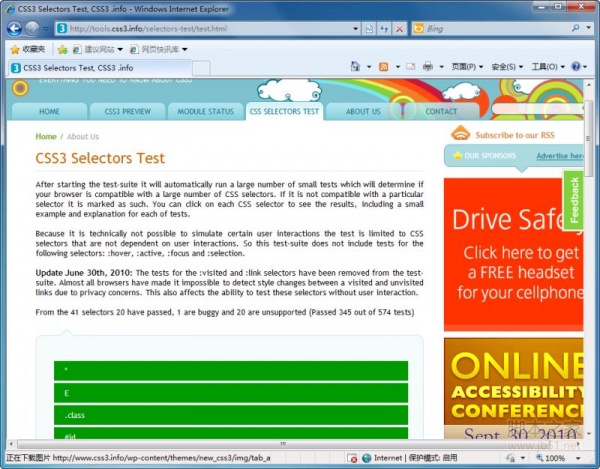
Task: Select the CSS SELECTORS TEST tab
Action: (x=284, y=111)
